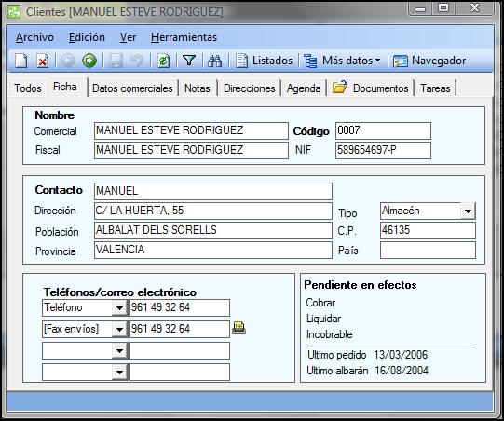Click into the NIF field
This screenshot has height=421, width=504.
coord(383,150)
